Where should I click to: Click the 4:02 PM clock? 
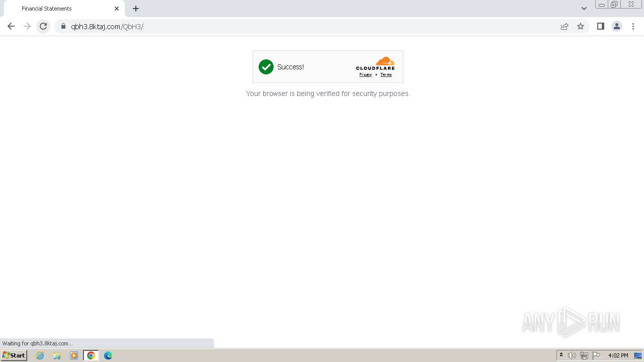618,355
